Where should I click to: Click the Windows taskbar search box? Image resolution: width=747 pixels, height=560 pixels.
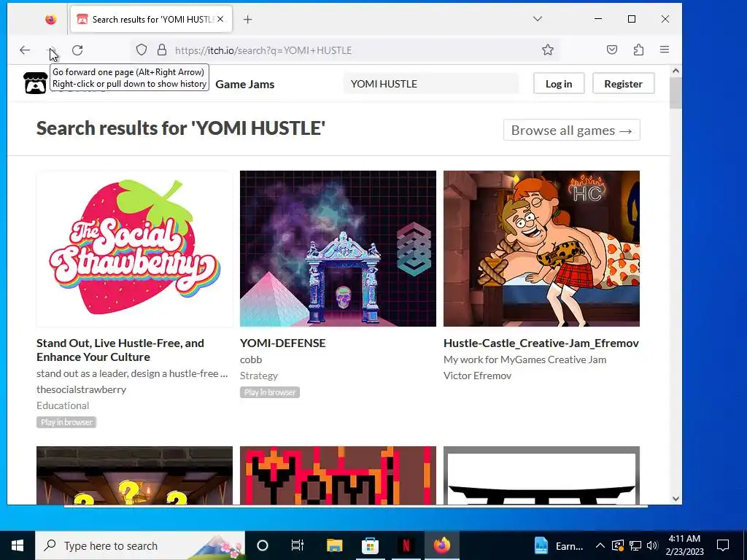[x=140, y=545]
